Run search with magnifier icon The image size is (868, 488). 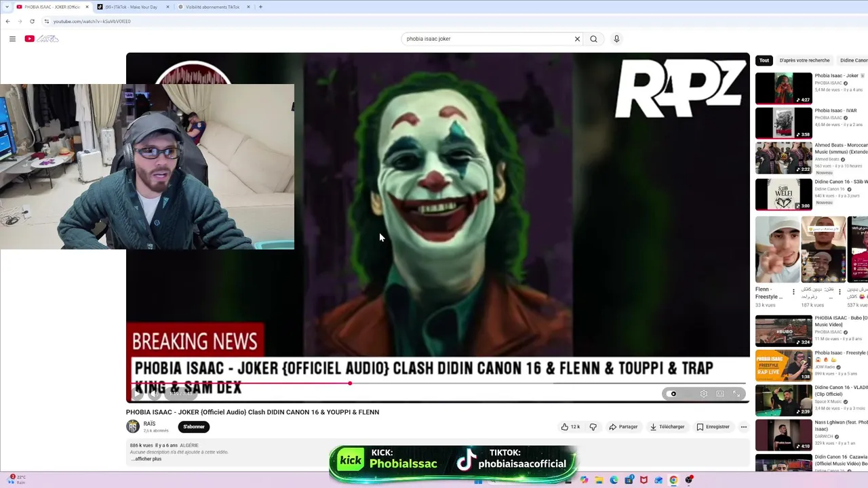(x=593, y=39)
